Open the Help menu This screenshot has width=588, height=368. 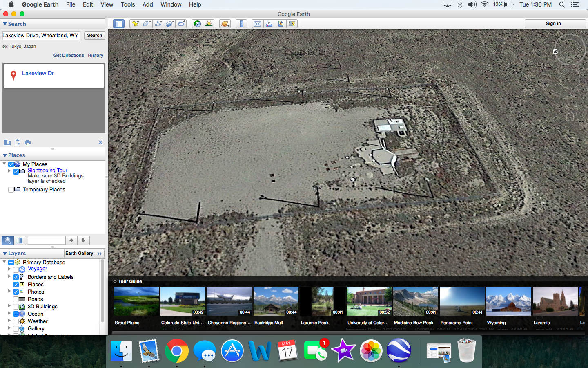pyautogui.click(x=195, y=4)
